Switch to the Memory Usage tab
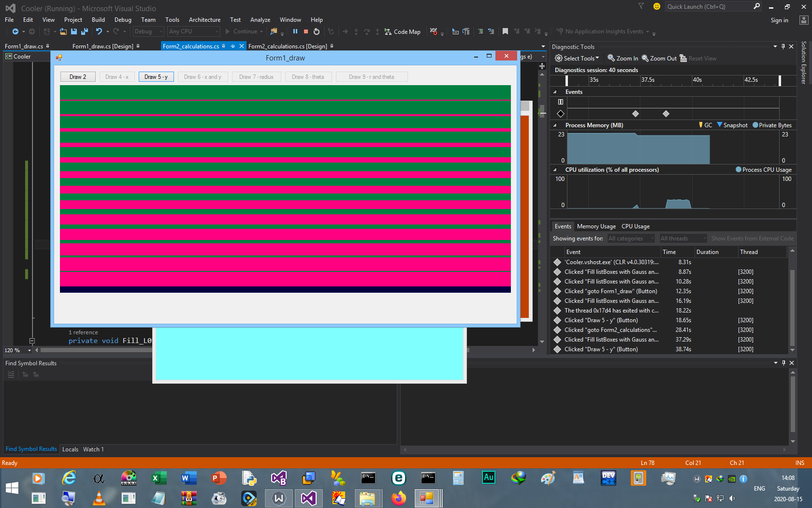812x508 pixels. coord(596,226)
